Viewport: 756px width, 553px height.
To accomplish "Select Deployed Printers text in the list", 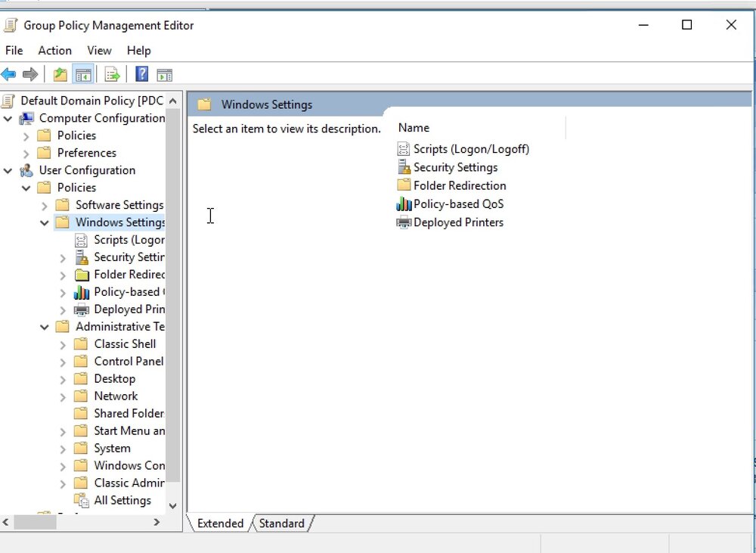I will click(459, 222).
